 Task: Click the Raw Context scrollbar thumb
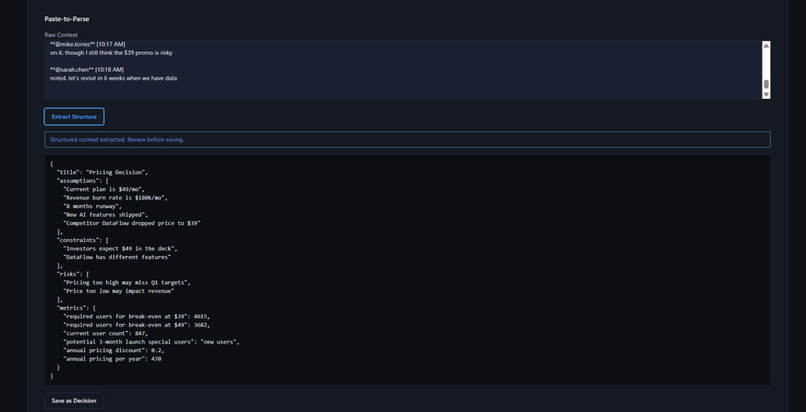(766, 84)
